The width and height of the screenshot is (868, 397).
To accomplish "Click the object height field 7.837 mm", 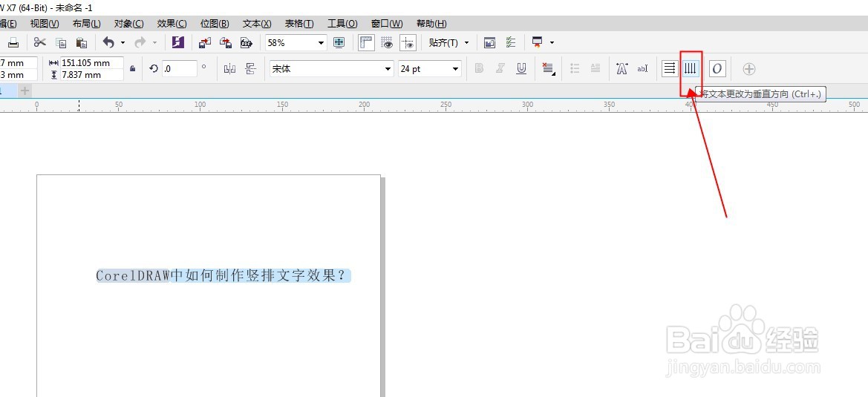I will pos(91,75).
